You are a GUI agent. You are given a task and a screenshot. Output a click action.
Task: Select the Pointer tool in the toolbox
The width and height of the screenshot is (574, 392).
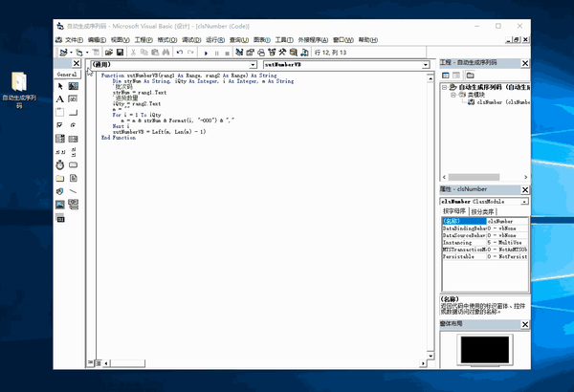pyautogui.click(x=60, y=86)
